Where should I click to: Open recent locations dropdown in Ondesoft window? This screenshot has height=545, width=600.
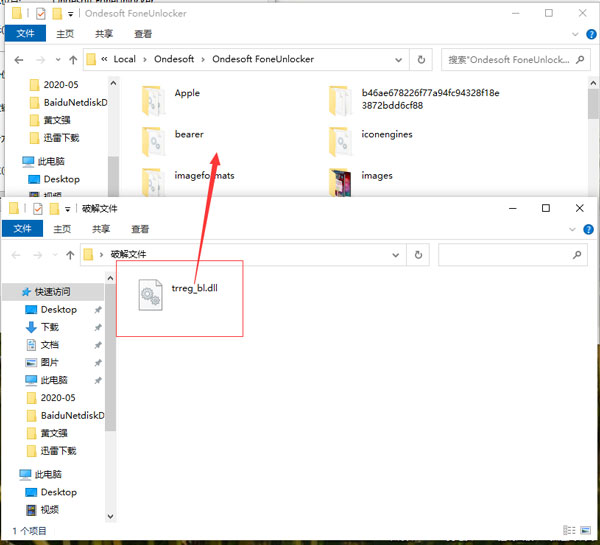pos(58,60)
